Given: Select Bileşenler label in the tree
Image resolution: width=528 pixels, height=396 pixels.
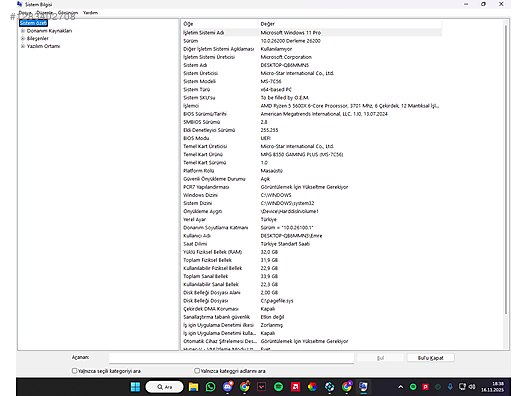Looking at the screenshot, I should tap(38, 38).
